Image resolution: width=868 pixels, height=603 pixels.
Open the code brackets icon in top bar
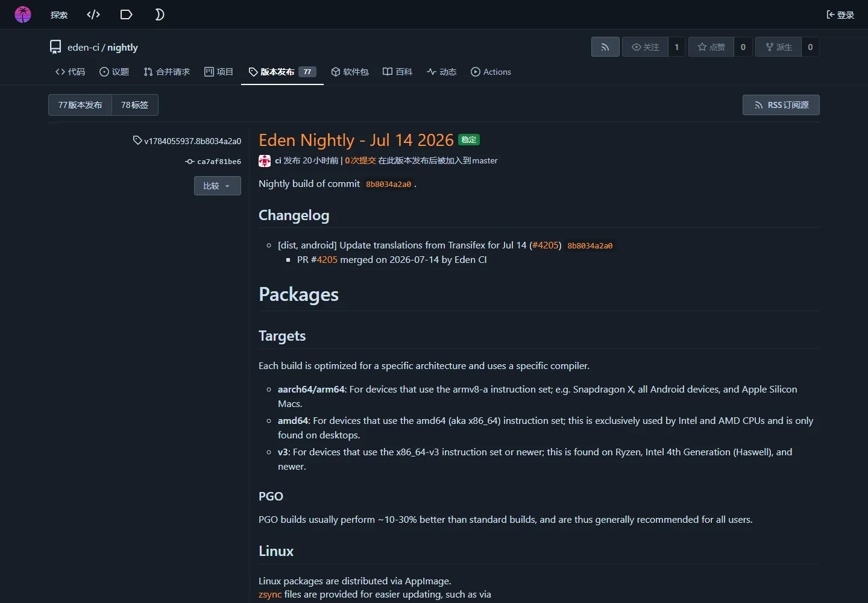tap(93, 14)
